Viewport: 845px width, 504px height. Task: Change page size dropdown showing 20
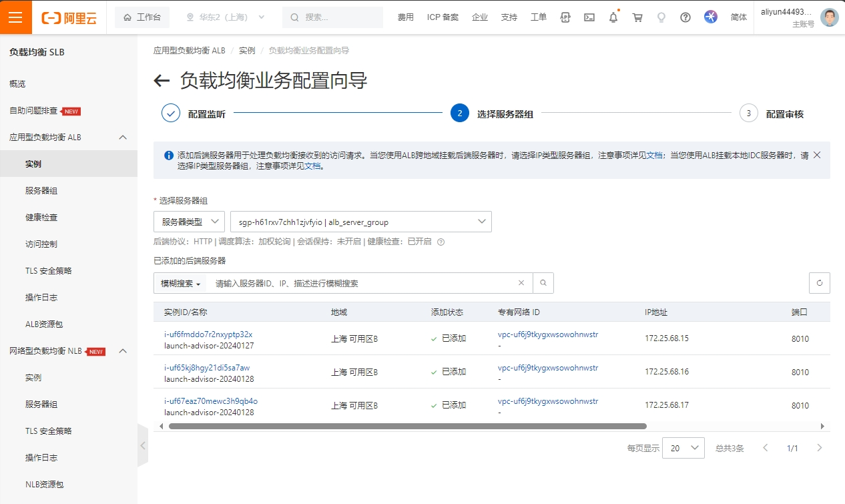[x=683, y=448]
